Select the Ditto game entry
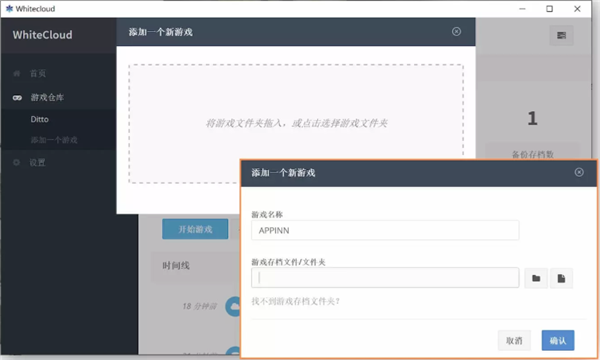600x360 pixels. [39, 119]
